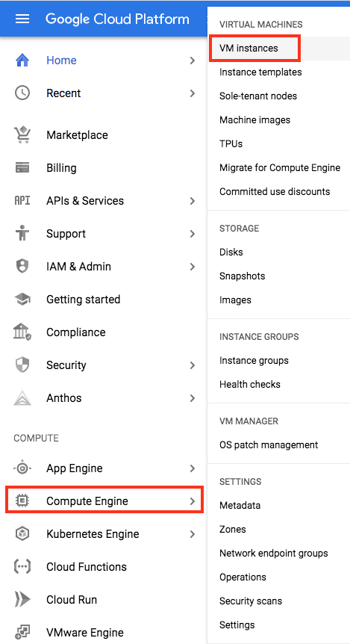350x644 pixels.
Task: Open VM instances
Action: (249, 48)
